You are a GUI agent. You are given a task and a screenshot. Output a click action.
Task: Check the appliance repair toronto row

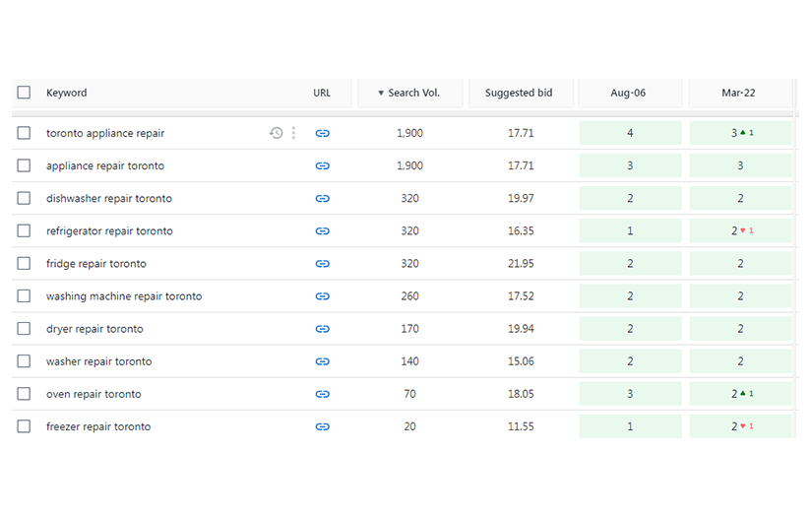(24, 165)
